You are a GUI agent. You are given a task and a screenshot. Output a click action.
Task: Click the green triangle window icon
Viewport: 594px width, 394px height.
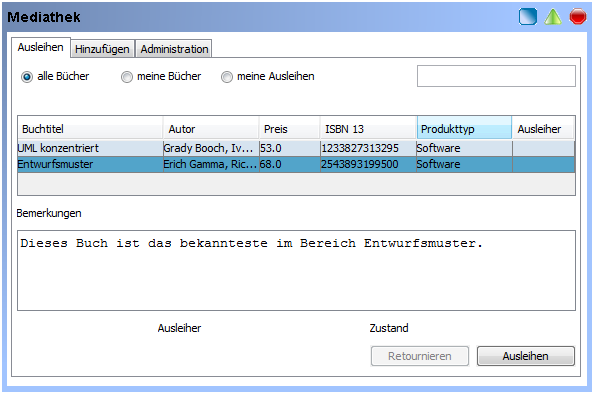pyautogui.click(x=553, y=17)
